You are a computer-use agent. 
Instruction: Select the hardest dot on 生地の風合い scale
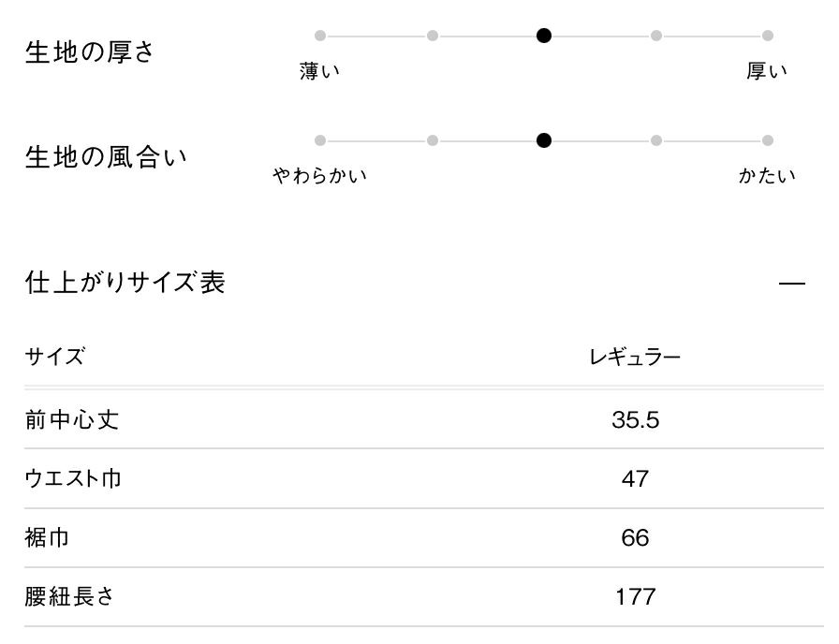(x=768, y=140)
